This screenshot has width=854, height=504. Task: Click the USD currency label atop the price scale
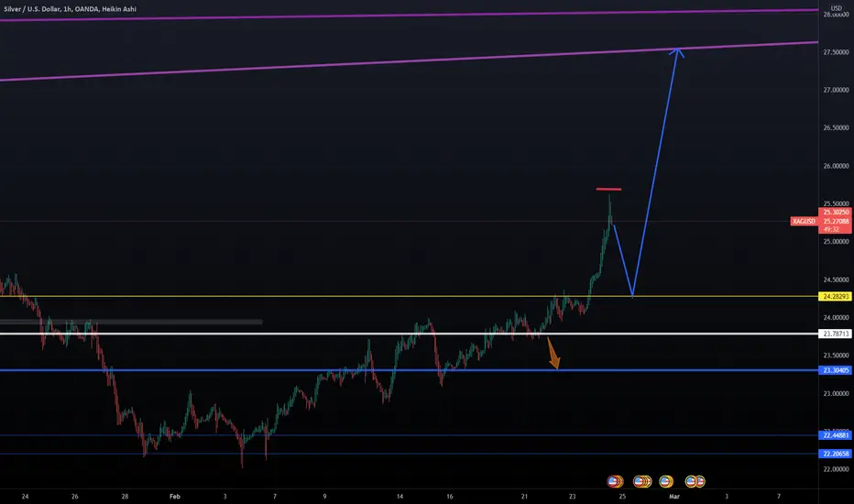(x=836, y=8)
